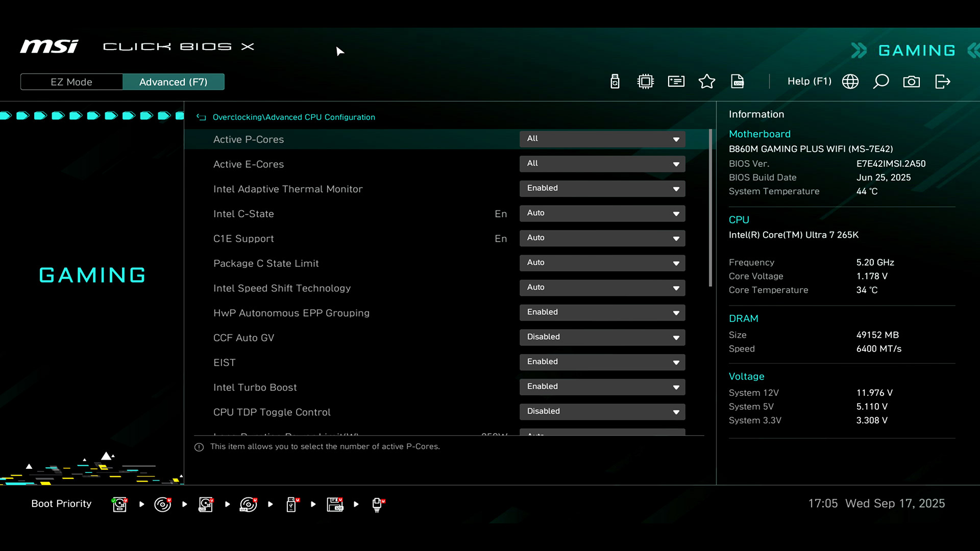
Task: Click the settings list vertical scrollbar
Action: point(710,208)
